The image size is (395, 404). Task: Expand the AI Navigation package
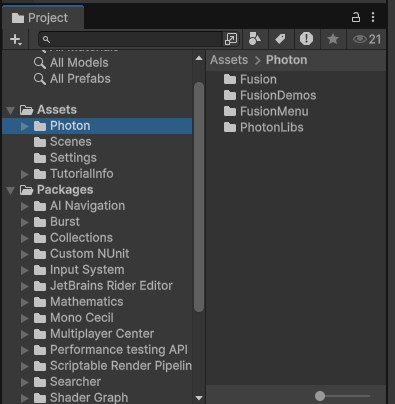click(24, 206)
